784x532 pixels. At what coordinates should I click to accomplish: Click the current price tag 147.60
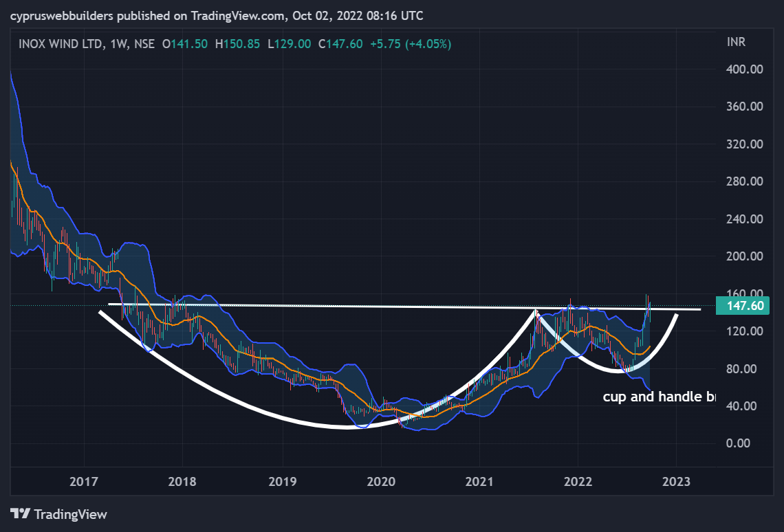(743, 306)
